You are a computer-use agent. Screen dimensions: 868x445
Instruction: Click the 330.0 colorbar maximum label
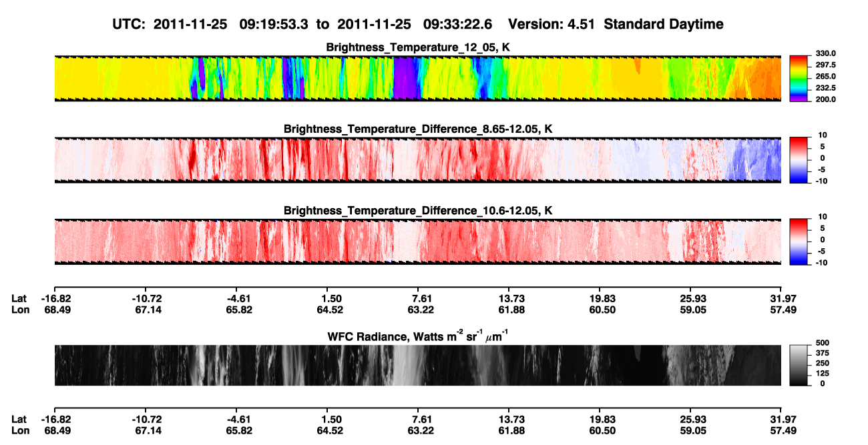point(825,53)
